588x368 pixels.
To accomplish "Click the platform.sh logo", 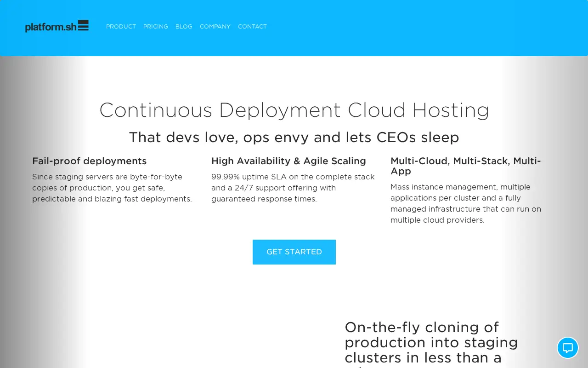I will pyautogui.click(x=57, y=26).
